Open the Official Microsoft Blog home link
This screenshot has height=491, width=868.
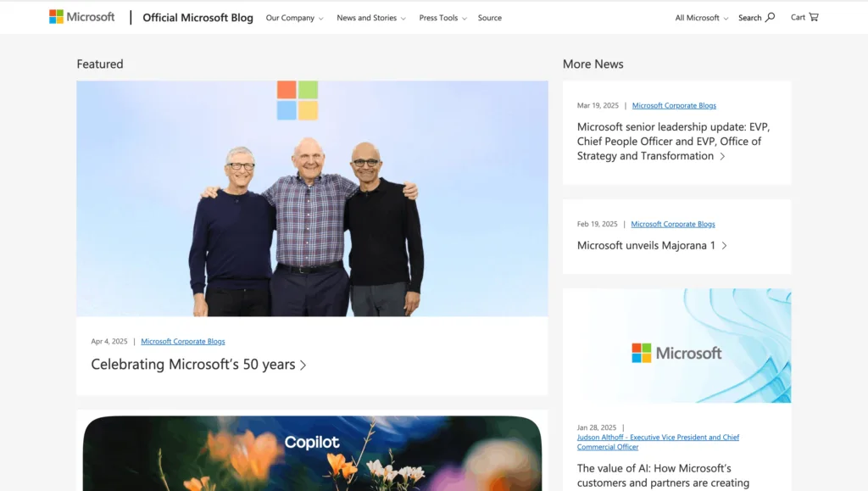tap(198, 18)
